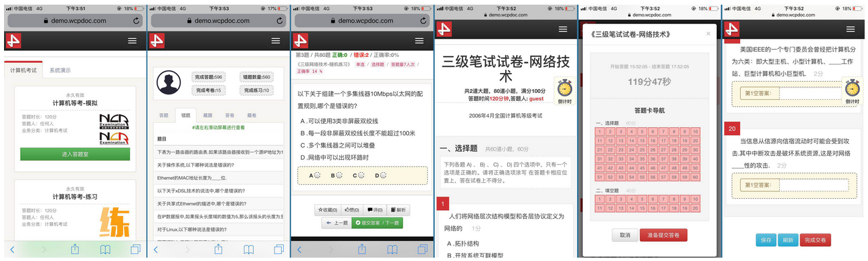Tap Safari share icon under the exam list
Viewport: 868px width, 261px height.
click(x=75, y=248)
